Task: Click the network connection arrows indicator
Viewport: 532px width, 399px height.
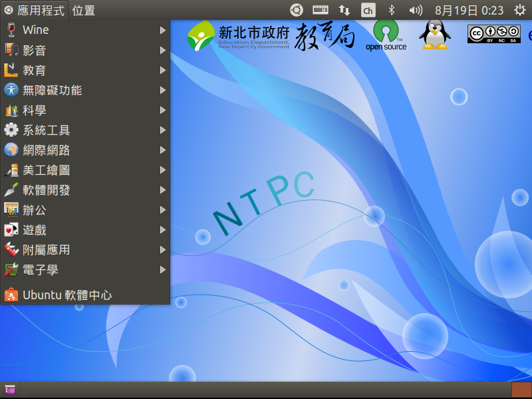Action: (x=344, y=10)
